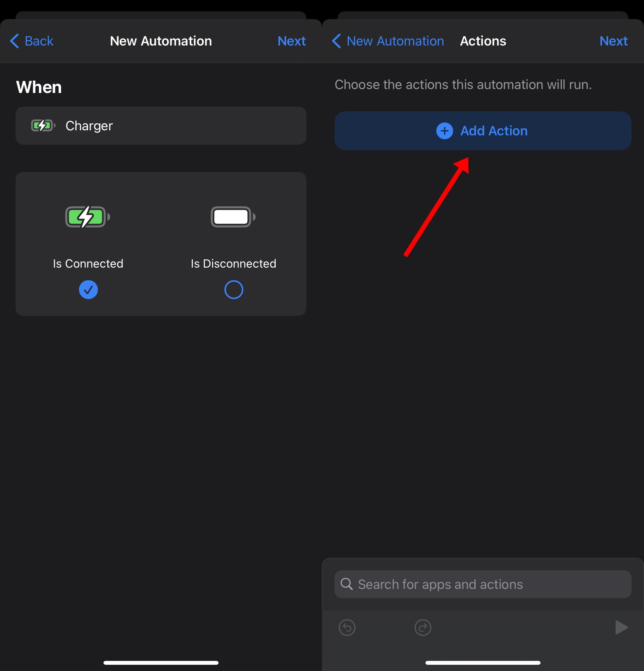Tap the green charging battery icon
This screenshot has height=671, width=644.
point(87,217)
